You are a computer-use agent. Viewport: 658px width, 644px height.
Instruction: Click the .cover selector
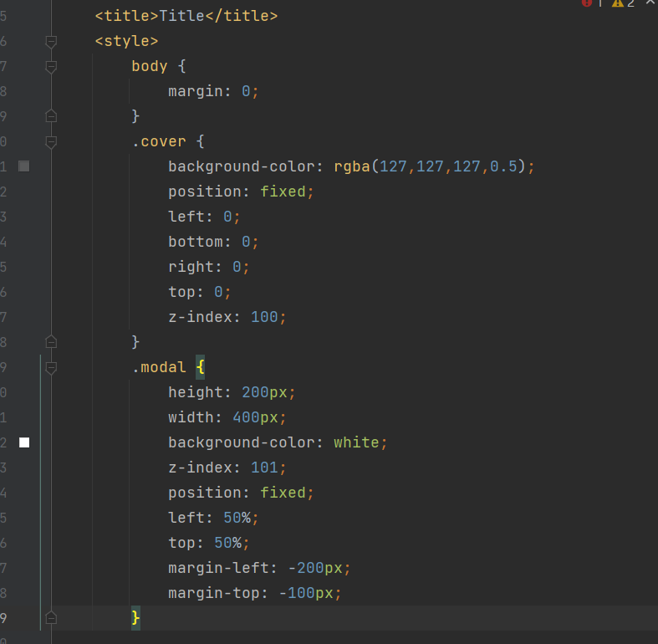point(159,141)
